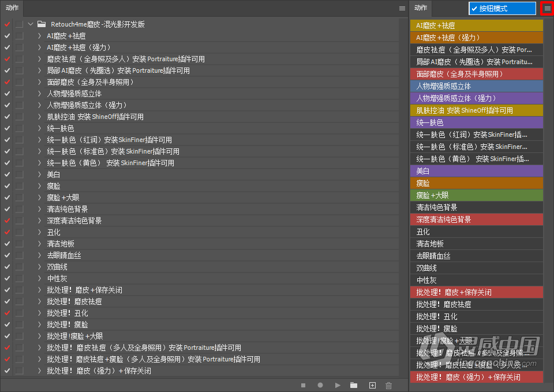Screen dimensions: 554x392
Task: Toggle the checkmark beside AI磨皮+祛痘 row
Action: click(7, 36)
